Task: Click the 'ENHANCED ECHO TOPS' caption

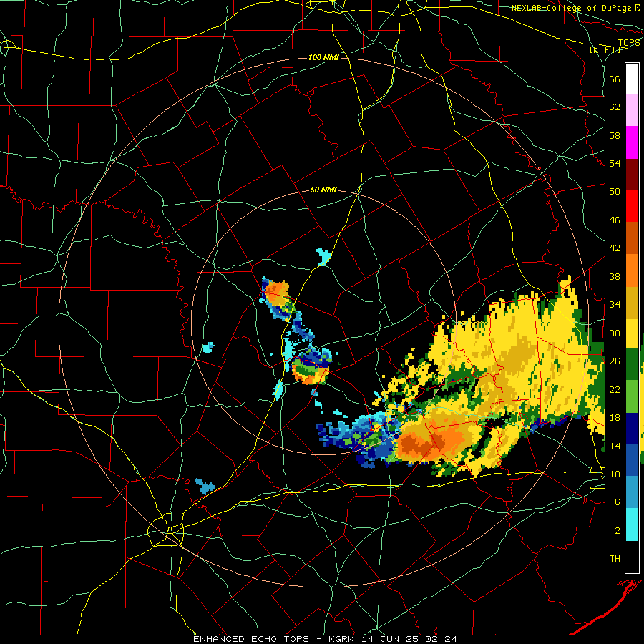Action: coord(251,639)
